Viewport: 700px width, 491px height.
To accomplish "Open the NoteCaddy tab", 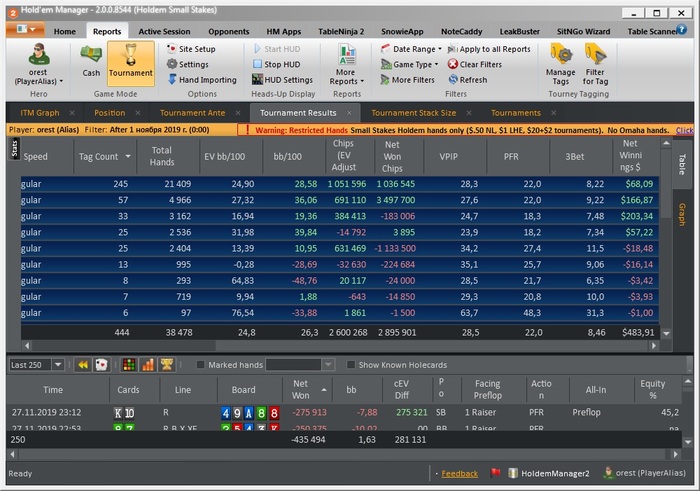I will pos(462,31).
